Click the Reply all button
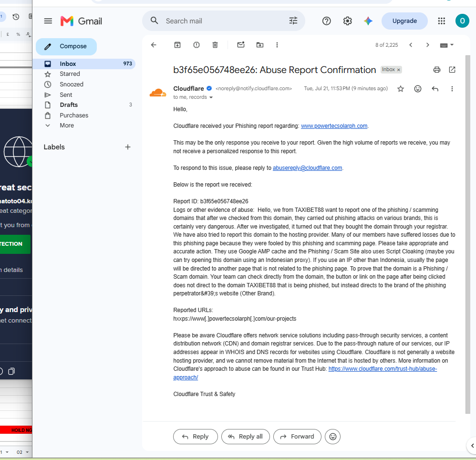 (245, 437)
